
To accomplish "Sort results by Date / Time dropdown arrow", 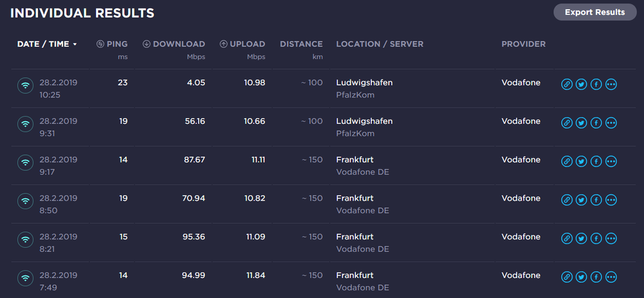I will (75, 45).
